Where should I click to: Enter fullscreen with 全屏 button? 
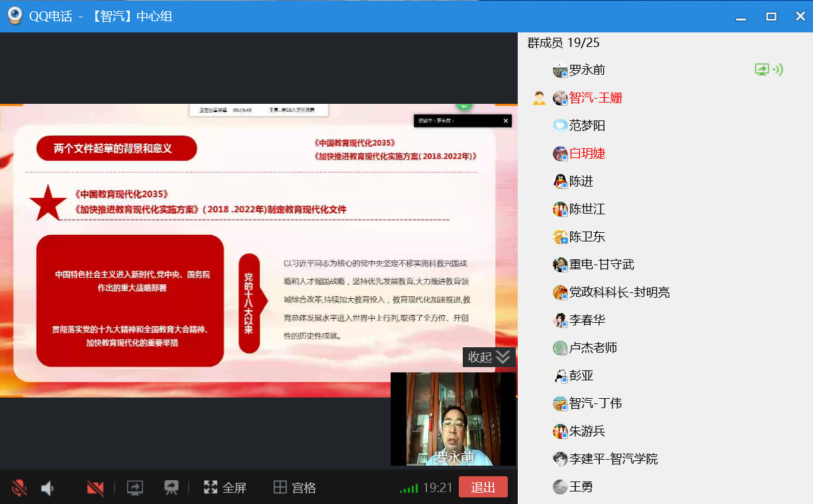tap(225, 488)
